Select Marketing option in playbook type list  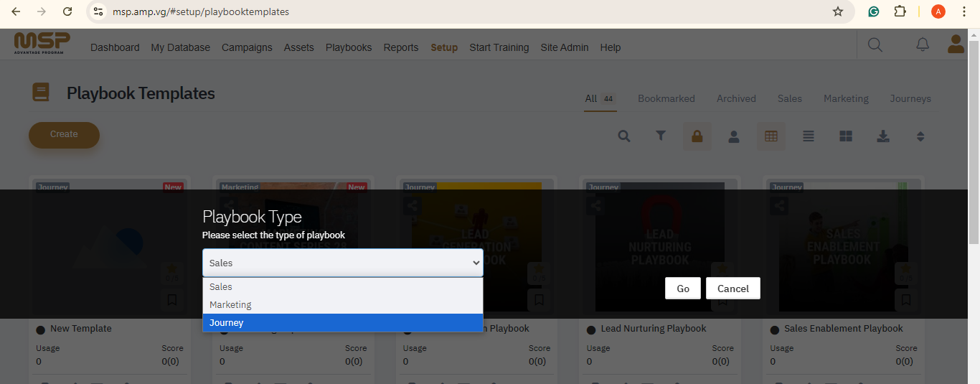tap(343, 305)
